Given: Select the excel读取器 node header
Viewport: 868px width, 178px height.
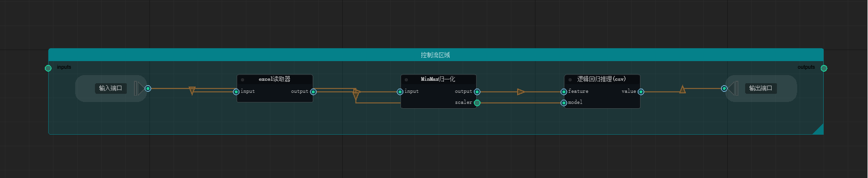Looking at the screenshot, I should point(275,79).
